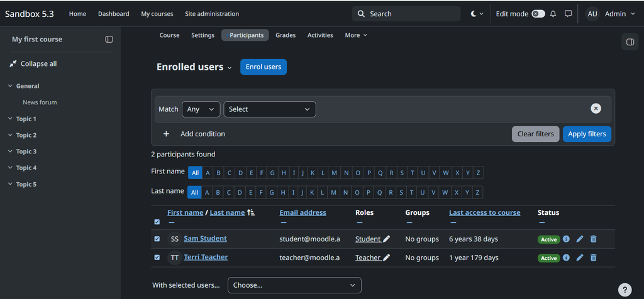Filter First name by letter S
This screenshot has height=299, width=644.
click(x=402, y=173)
